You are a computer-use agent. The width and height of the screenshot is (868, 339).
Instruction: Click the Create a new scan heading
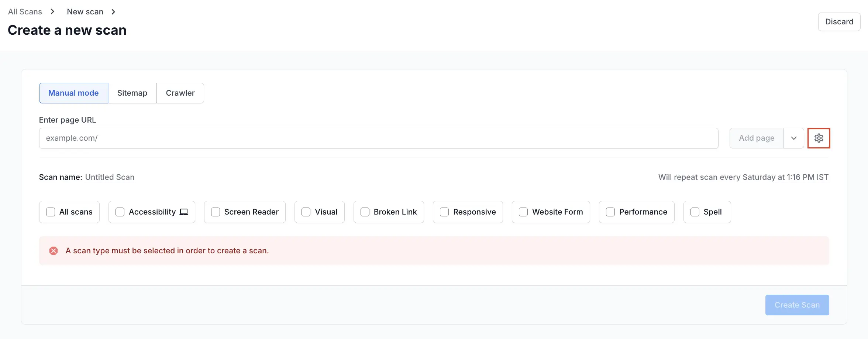[x=67, y=30]
